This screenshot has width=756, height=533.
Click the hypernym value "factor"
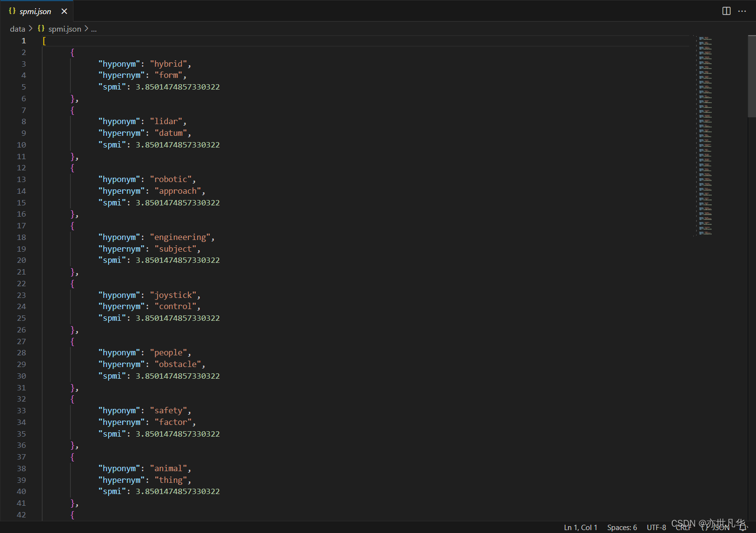click(173, 423)
